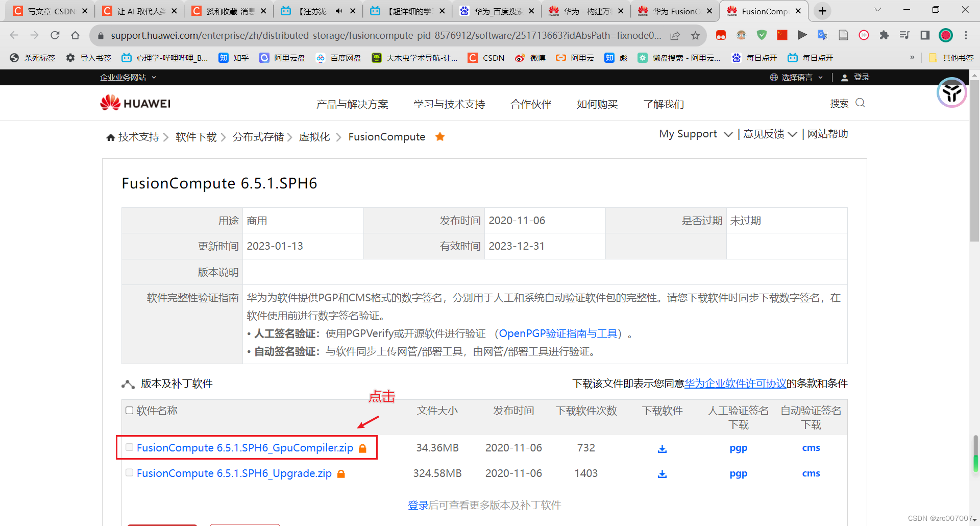Open 网站帮助 link
This screenshot has width=980, height=526.
[827, 134]
